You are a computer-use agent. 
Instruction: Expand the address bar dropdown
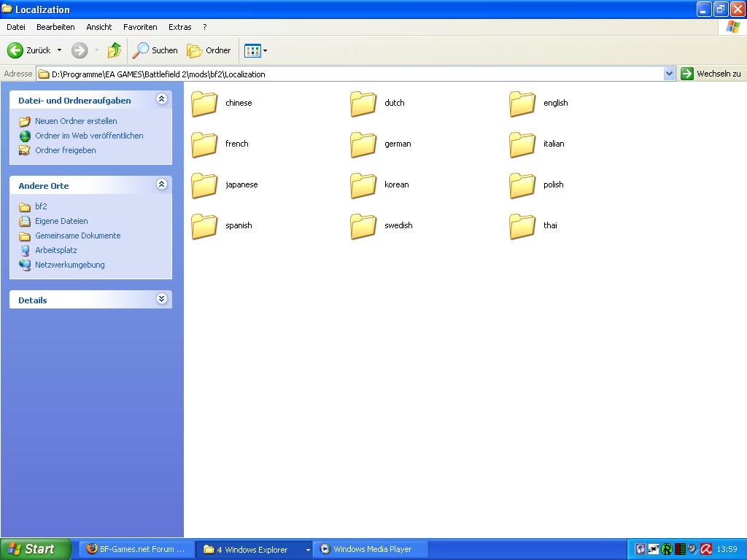[669, 74]
